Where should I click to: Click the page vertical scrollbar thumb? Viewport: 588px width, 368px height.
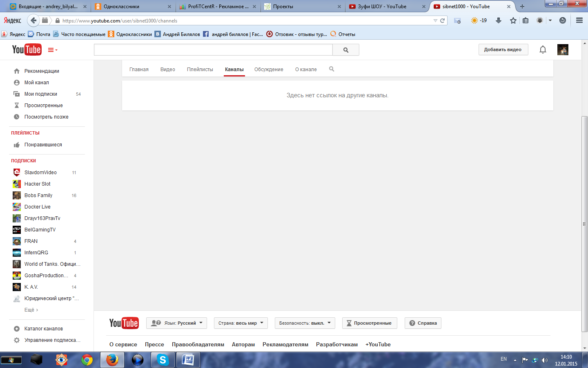(584, 224)
